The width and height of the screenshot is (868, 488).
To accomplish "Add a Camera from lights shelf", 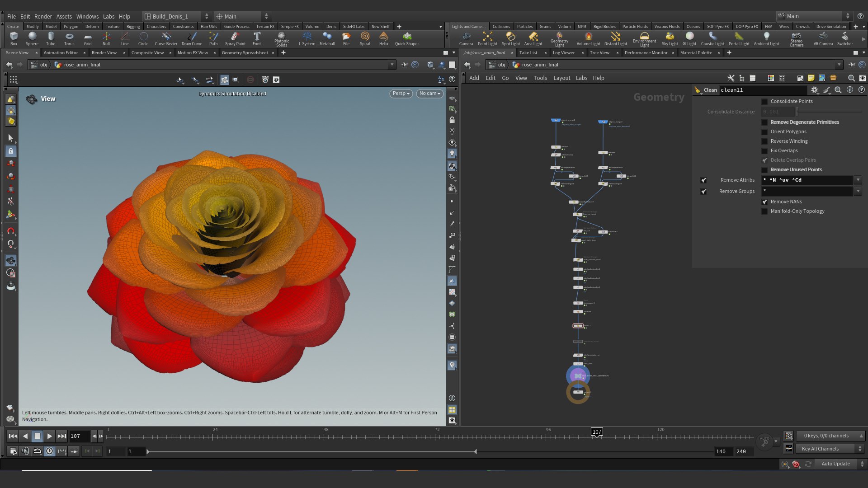I will [466, 38].
